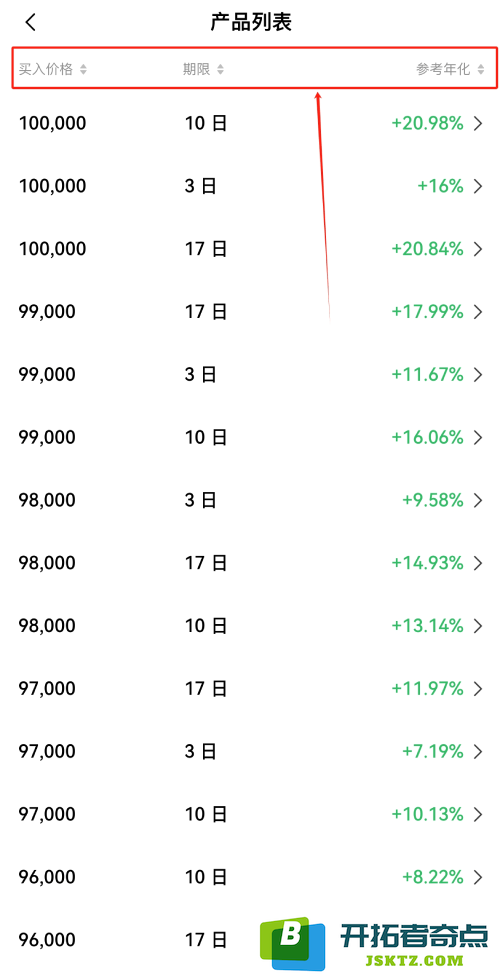Viewport: 500px width, 974px height.
Task: Expand the +16.06% product details arrow
Action: (478, 437)
